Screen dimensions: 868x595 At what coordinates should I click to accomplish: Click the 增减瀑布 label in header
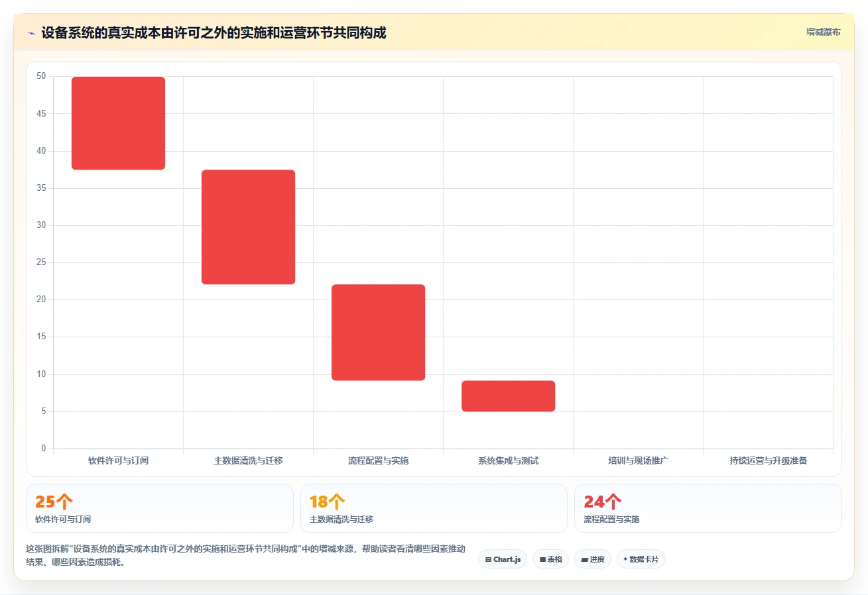tap(823, 32)
